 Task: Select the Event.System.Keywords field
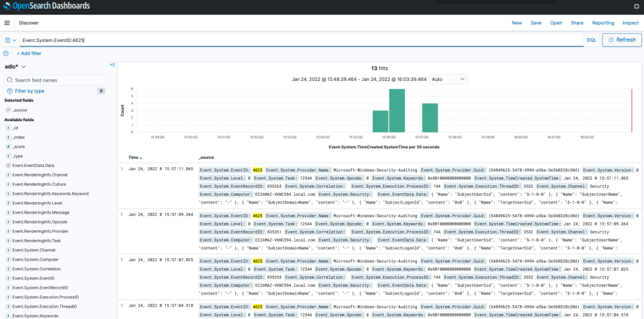click(35, 316)
